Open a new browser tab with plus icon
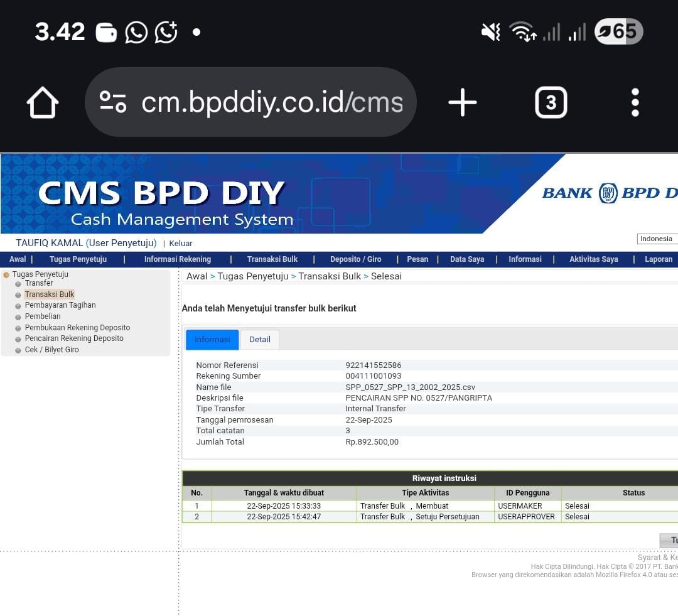 coord(462,102)
